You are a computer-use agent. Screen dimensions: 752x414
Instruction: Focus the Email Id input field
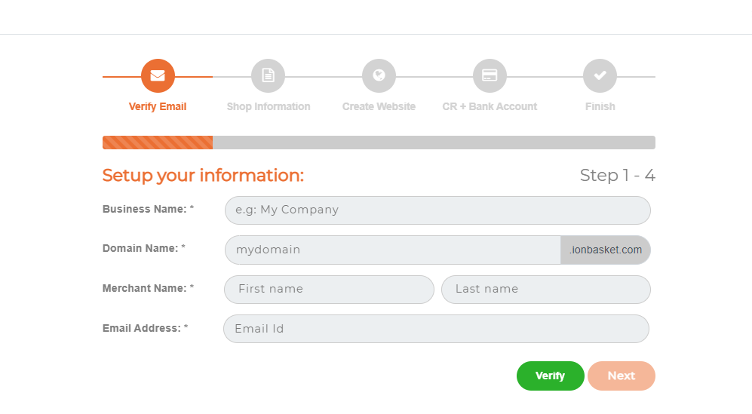tap(436, 329)
